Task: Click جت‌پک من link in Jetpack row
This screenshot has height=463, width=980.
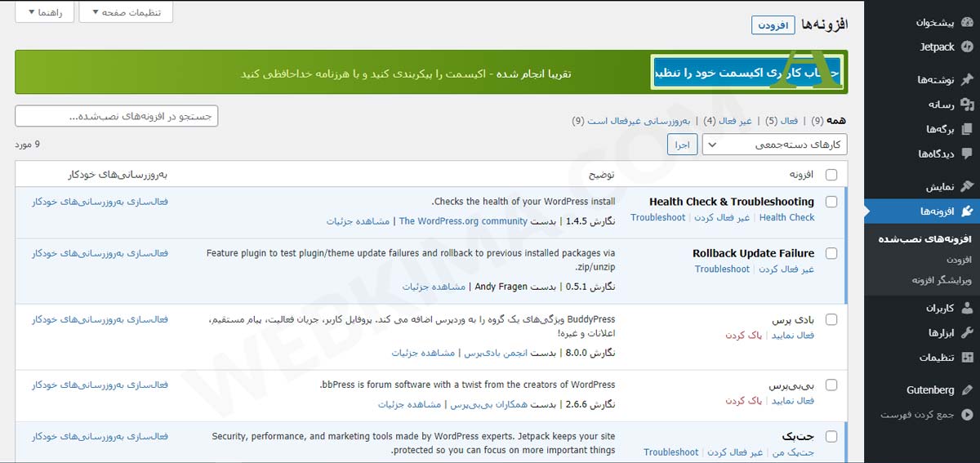Action: point(793,452)
